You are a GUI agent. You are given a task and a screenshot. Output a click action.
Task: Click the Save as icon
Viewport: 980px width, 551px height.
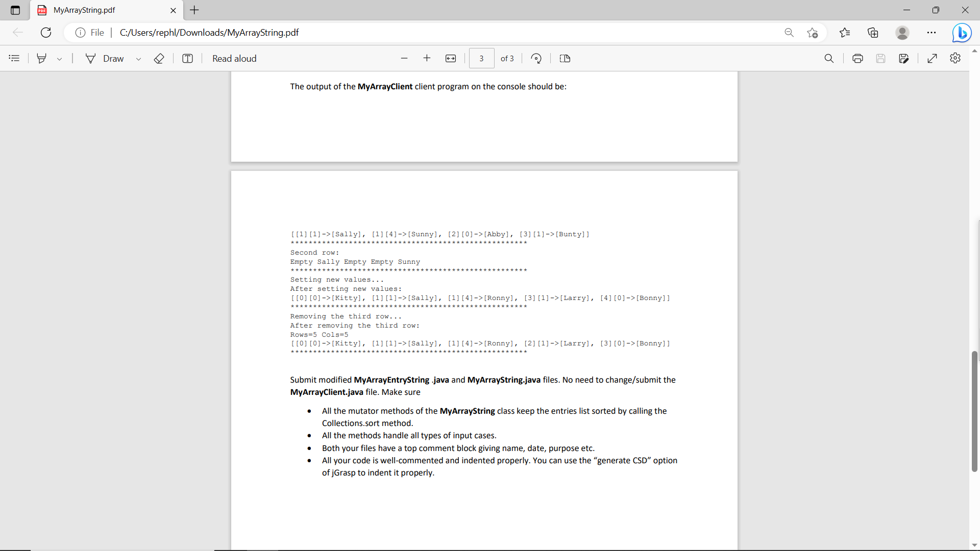point(904,59)
